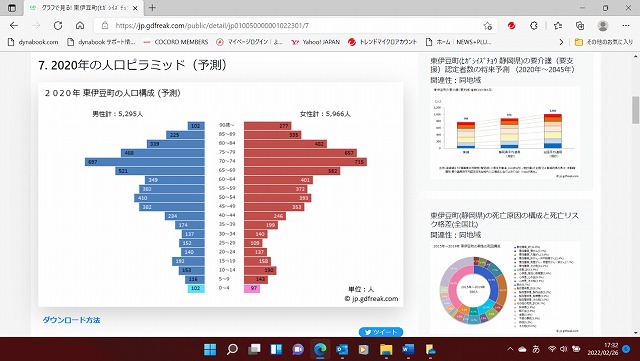640x361 pixels.
Task: Open Windows Start button in taskbar
Action: (x=210, y=349)
